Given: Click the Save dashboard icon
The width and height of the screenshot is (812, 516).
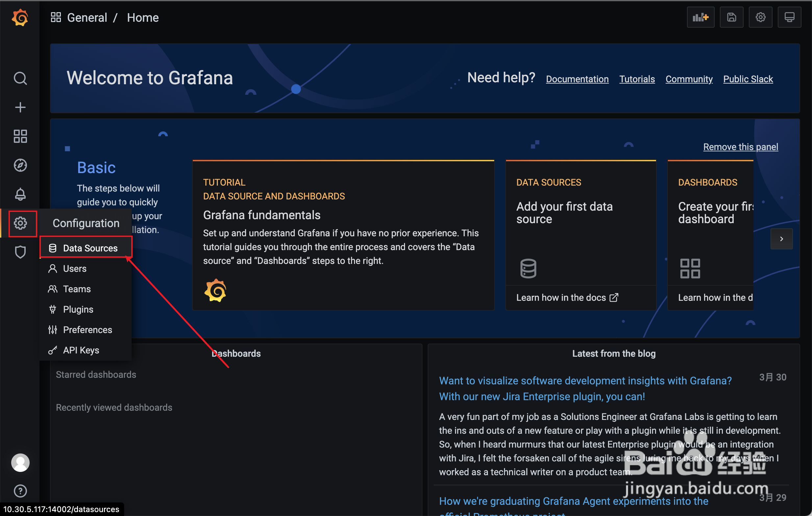Looking at the screenshot, I should [731, 17].
